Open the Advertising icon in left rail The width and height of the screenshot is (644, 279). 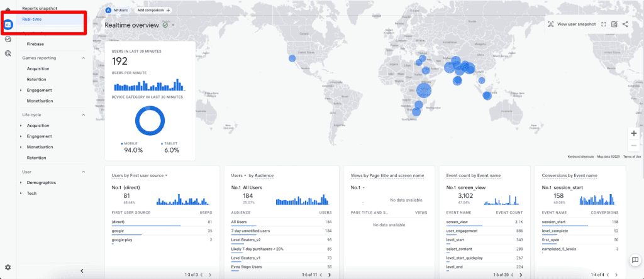(x=8, y=53)
